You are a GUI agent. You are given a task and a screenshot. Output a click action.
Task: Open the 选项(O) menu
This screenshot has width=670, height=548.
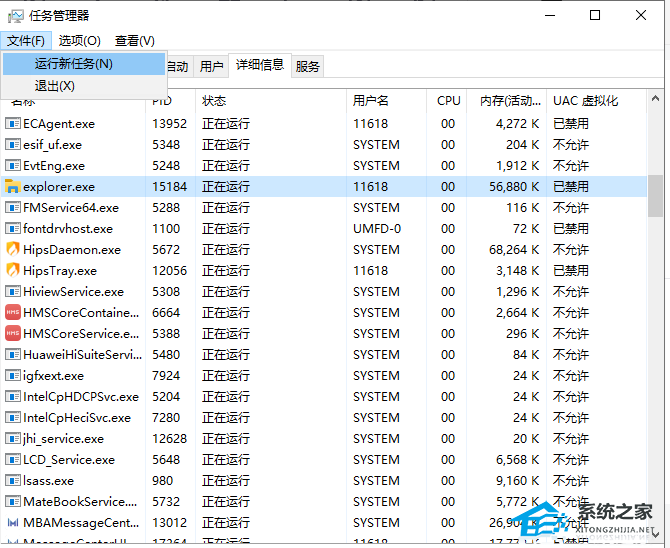pos(80,40)
